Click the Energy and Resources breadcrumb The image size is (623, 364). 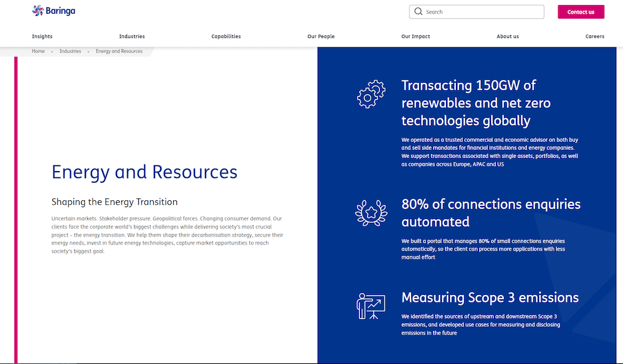pyautogui.click(x=119, y=51)
